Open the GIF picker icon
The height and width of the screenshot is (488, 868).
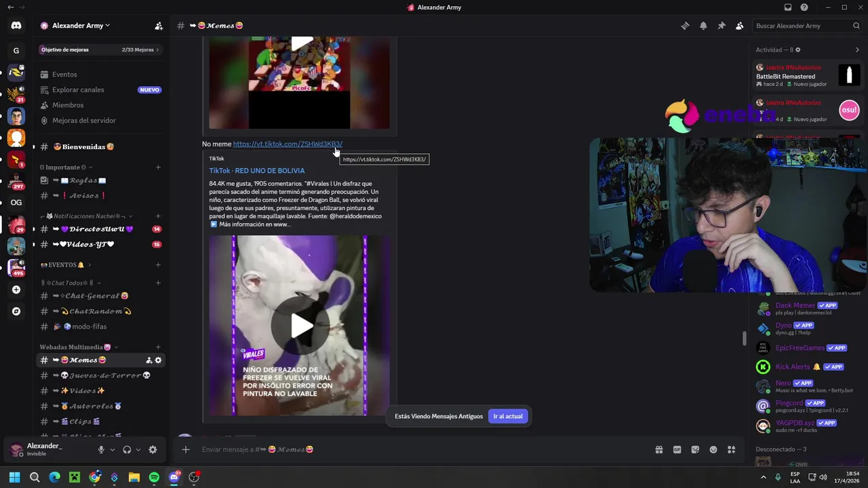[677, 449]
